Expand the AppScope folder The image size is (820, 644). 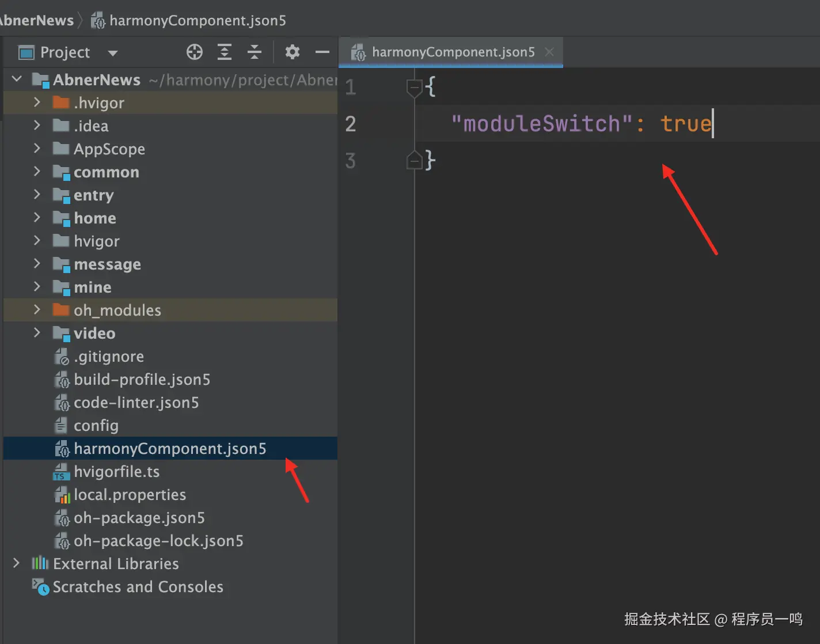pos(37,148)
